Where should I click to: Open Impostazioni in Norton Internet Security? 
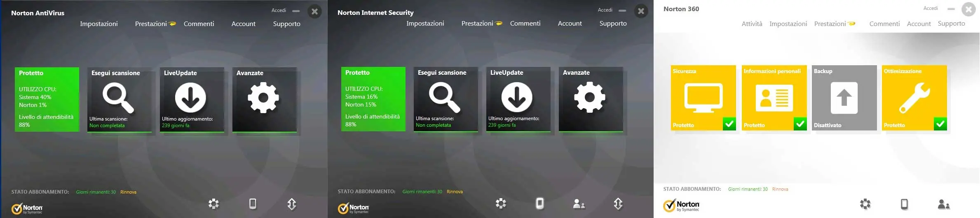[x=425, y=24]
